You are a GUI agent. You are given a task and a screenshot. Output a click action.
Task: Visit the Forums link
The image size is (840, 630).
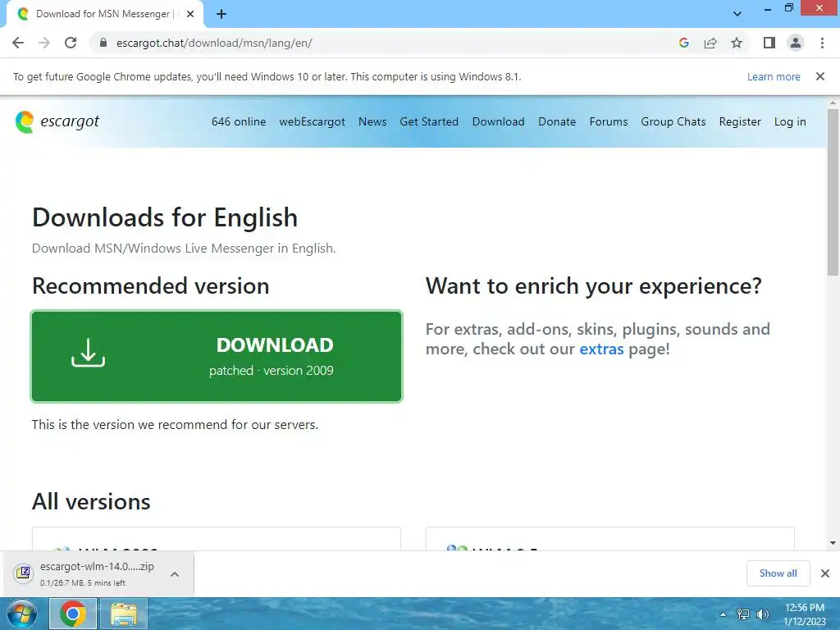tap(608, 121)
